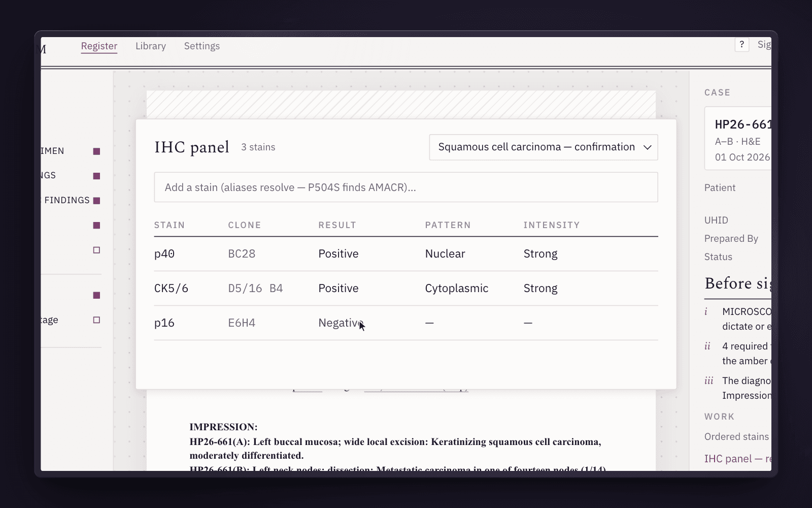Click the Nuclear pattern for p40

click(x=445, y=253)
